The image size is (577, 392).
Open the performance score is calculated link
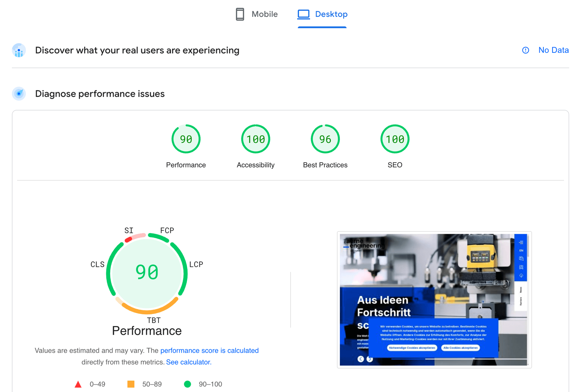tap(209, 351)
